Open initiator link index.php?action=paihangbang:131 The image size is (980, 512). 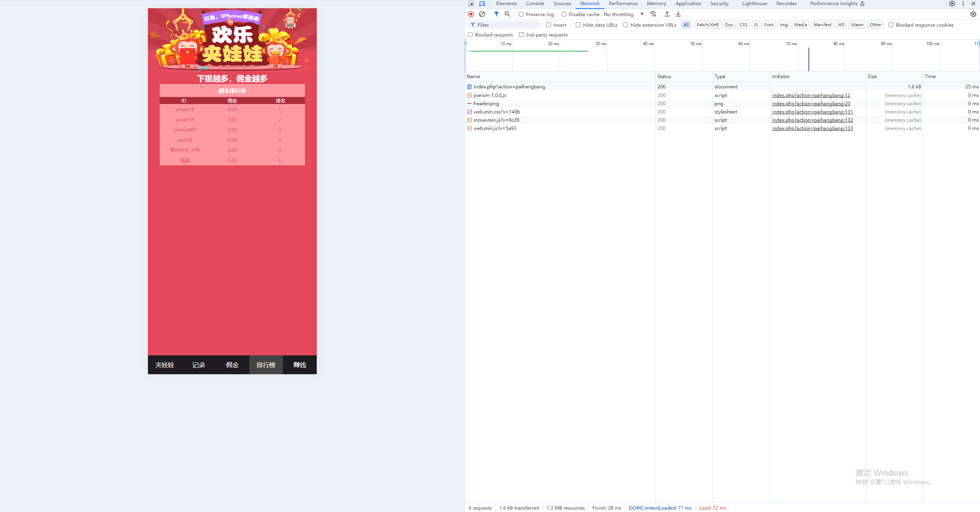point(812,112)
